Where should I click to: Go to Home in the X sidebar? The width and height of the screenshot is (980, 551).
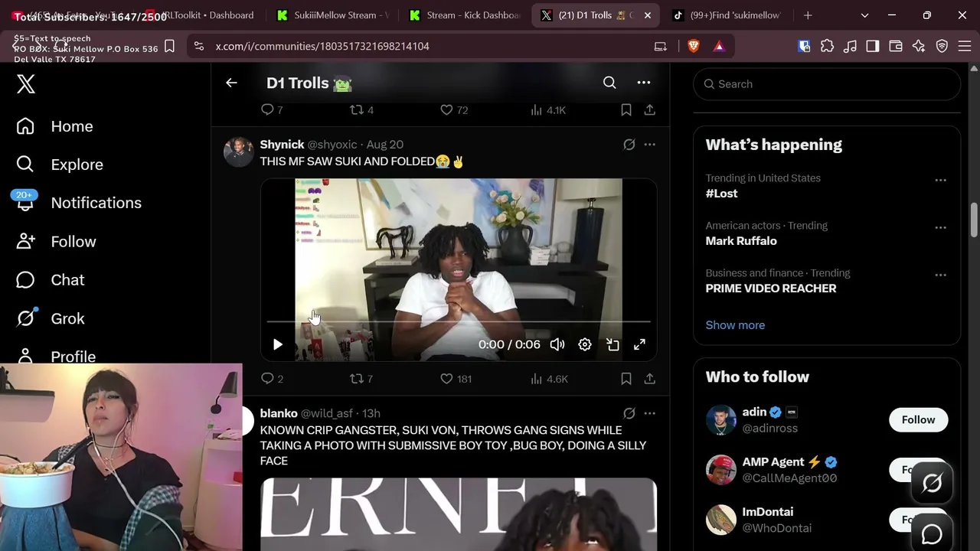click(x=54, y=126)
